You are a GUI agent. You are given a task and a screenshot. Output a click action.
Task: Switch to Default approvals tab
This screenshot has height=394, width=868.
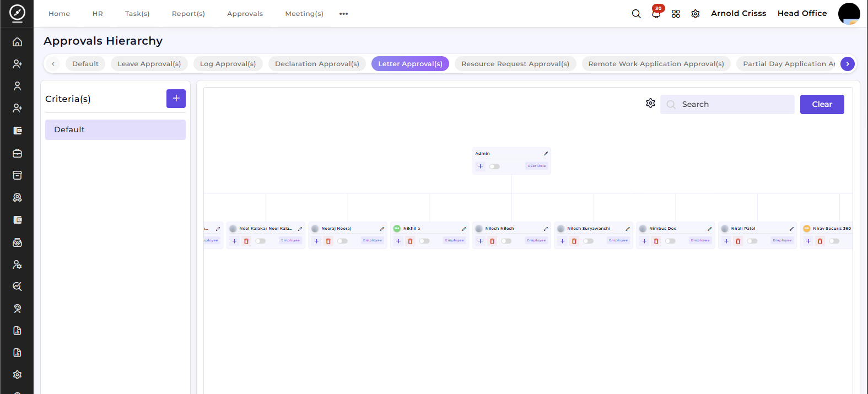coord(85,64)
